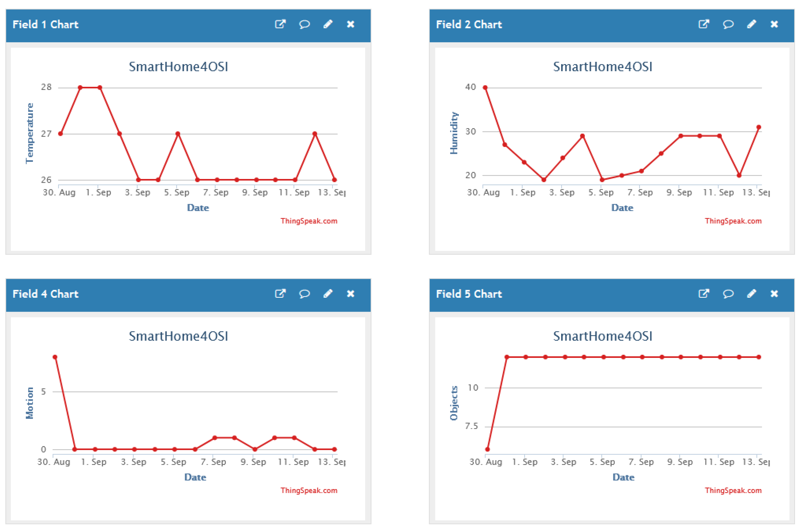
Task: Open Field 4 Chart in new window
Action: click(280, 293)
